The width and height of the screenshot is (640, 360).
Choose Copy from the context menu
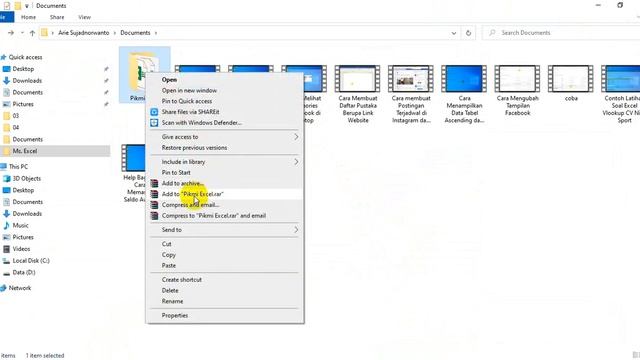169,254
